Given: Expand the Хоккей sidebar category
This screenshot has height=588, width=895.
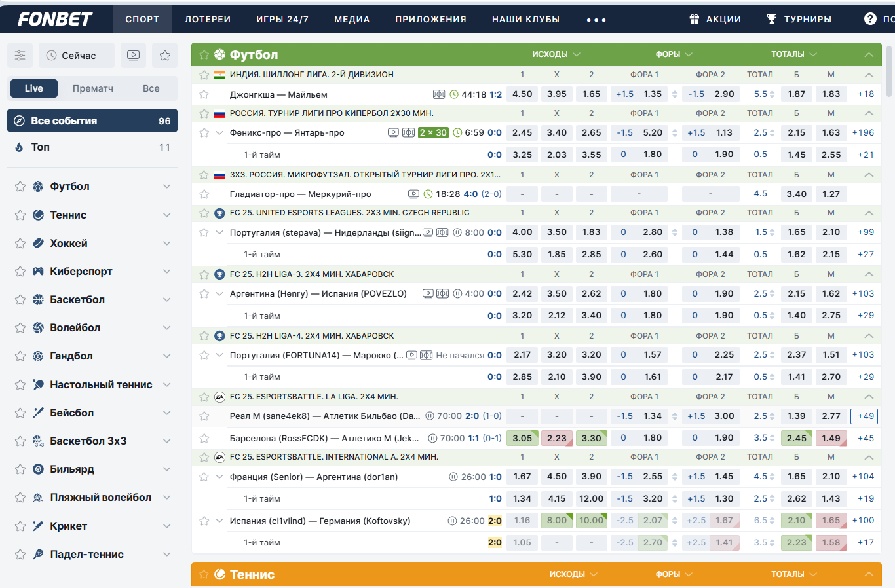Looking at the screenshot, I should [x=167, y=243].
